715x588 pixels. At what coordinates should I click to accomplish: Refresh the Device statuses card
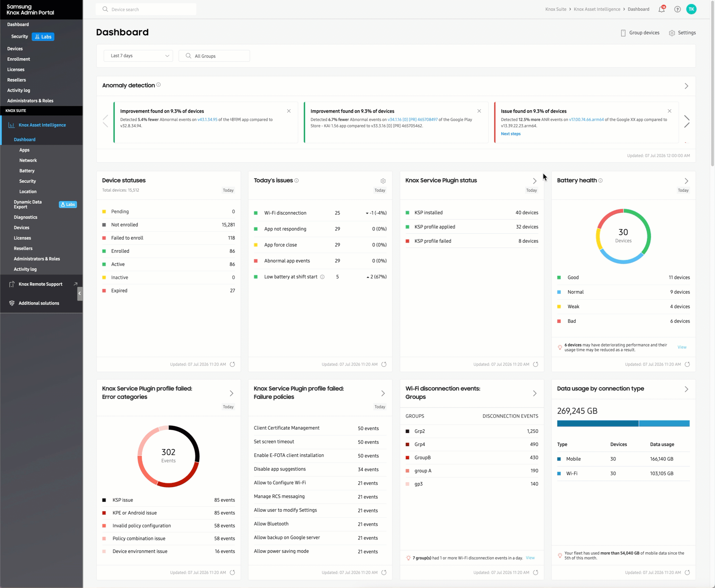(232, 364)
